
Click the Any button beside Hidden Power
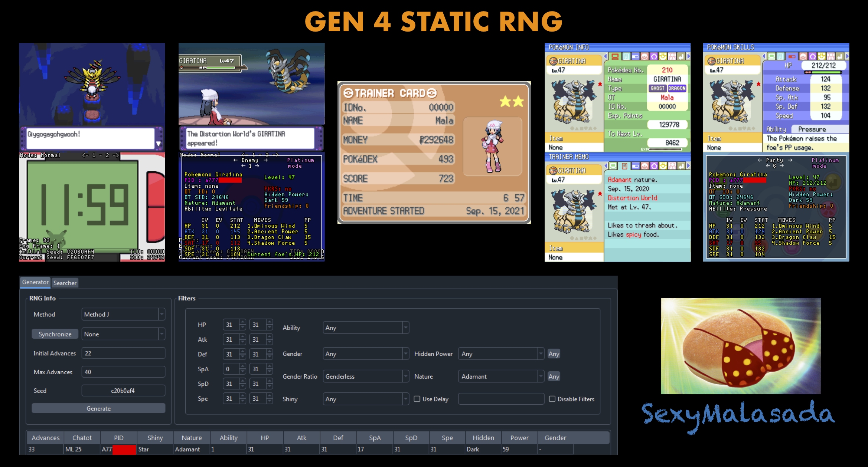click(x=554, y=354)
